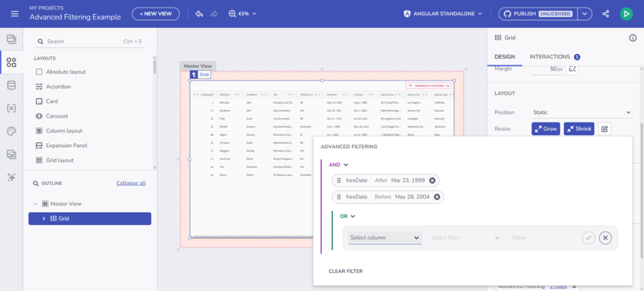Click the filter Value input field
This screenshot has height=291, width=644.
click(542, 238)
